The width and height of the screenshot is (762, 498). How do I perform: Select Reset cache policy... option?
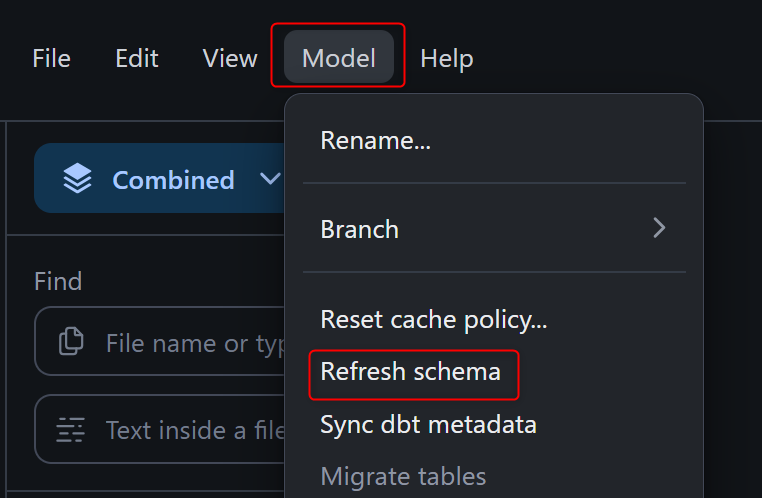[x=433, y=320]
